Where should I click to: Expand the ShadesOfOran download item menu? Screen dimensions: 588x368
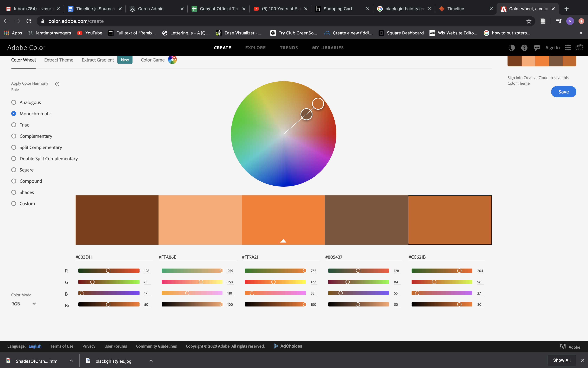71,361
